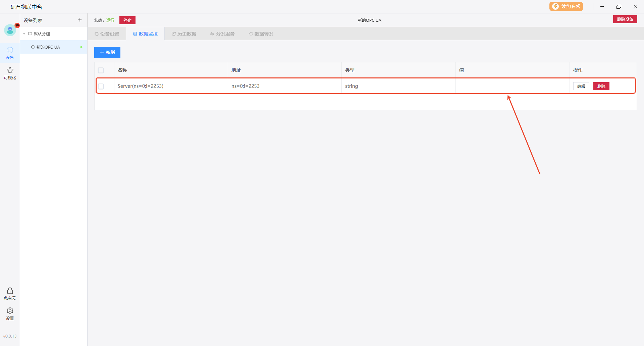Check the Server(ns=0;i=2253) row checkbox
This screenshot has height=346, width=644.
[101, 86]
